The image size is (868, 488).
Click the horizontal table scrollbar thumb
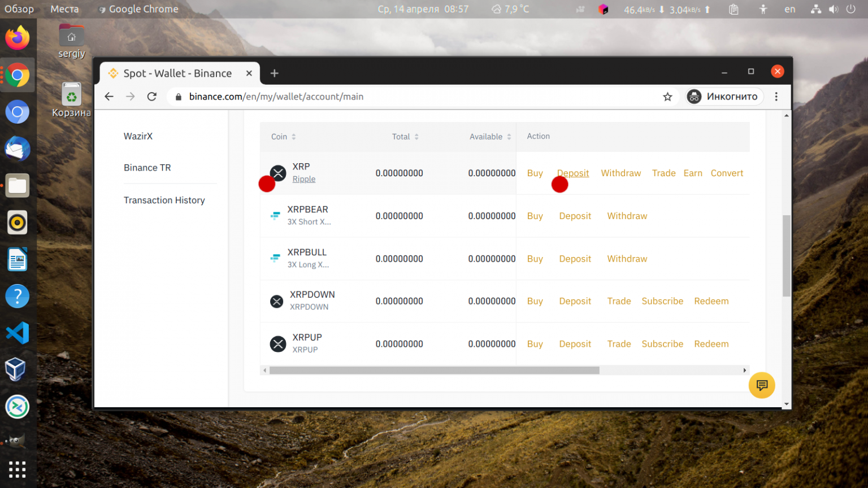click(435, 371)
